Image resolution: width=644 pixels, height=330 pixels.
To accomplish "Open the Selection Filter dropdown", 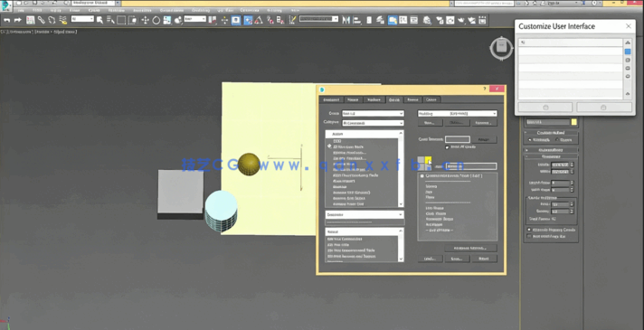I will [x=82, y=19].
